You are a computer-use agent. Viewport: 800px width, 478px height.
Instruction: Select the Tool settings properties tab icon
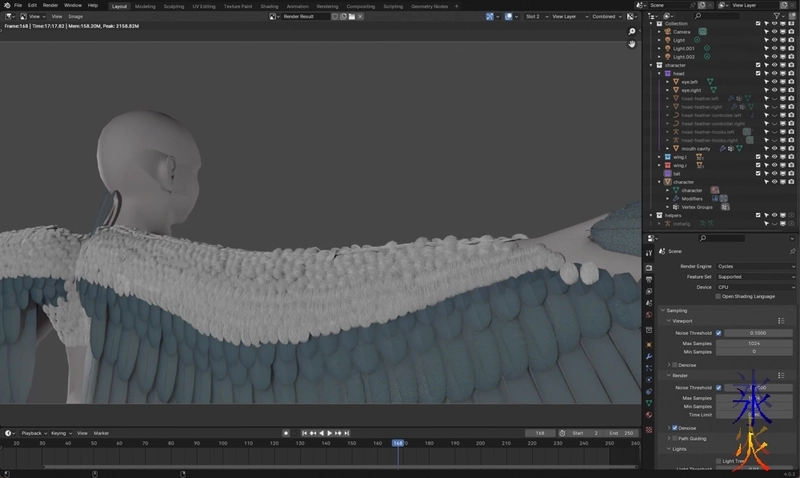[649, 252]
